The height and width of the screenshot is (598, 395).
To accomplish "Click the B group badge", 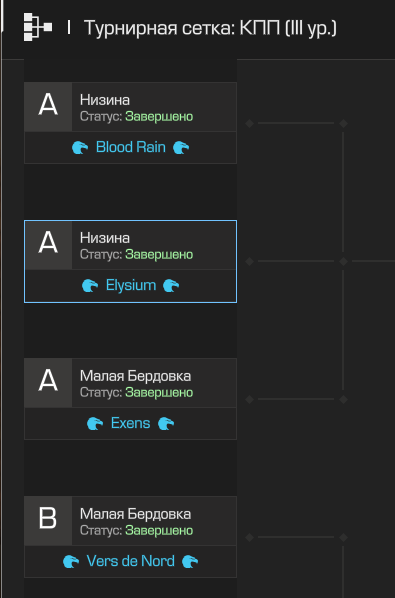I will [x=48, y=521].
